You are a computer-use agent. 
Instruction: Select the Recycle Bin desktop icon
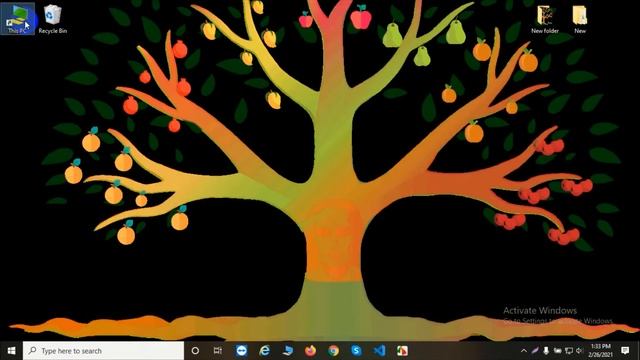53,19
